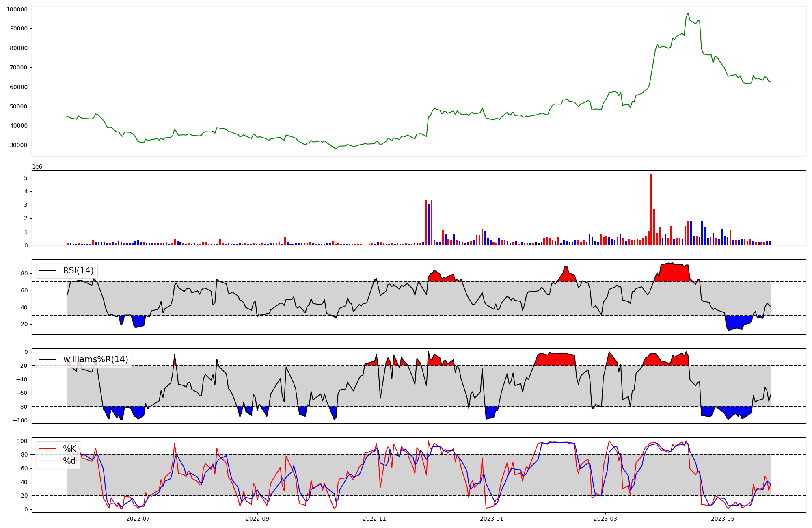The width and height of the screenshot is (812, 528).
Task: Click the williams%R(14) legend label
Action: click(95, 359)
